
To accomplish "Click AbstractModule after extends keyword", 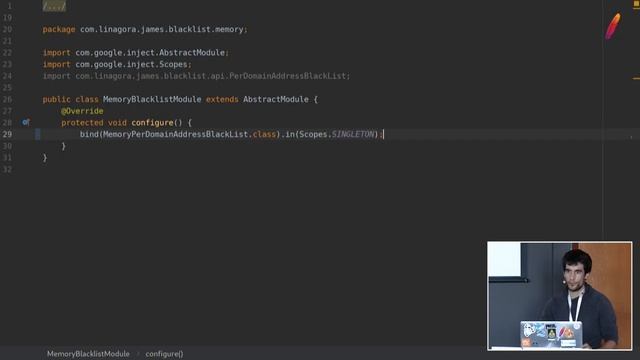I will [276, 100].
